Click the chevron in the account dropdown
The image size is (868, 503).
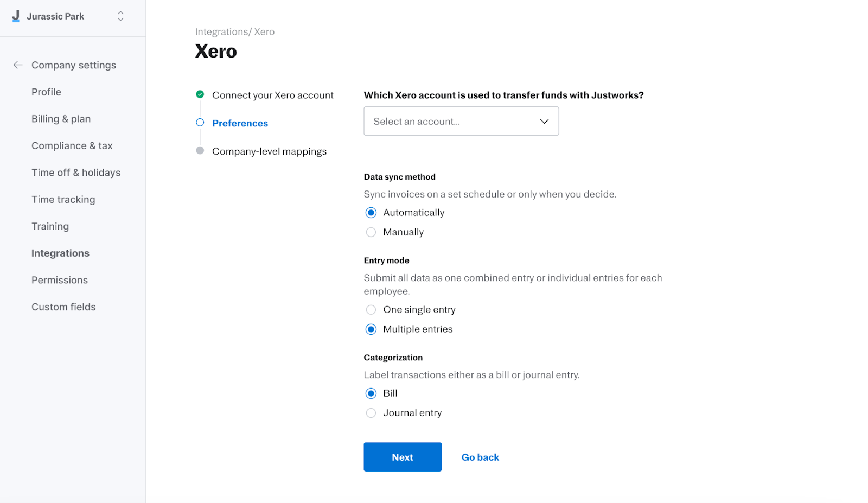pos(544,122)
